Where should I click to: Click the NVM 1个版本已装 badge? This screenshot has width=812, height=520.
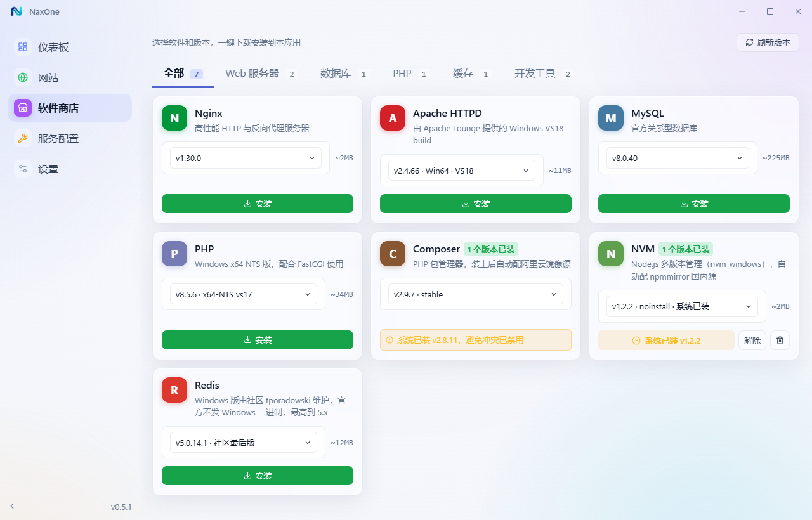(686, 249)
